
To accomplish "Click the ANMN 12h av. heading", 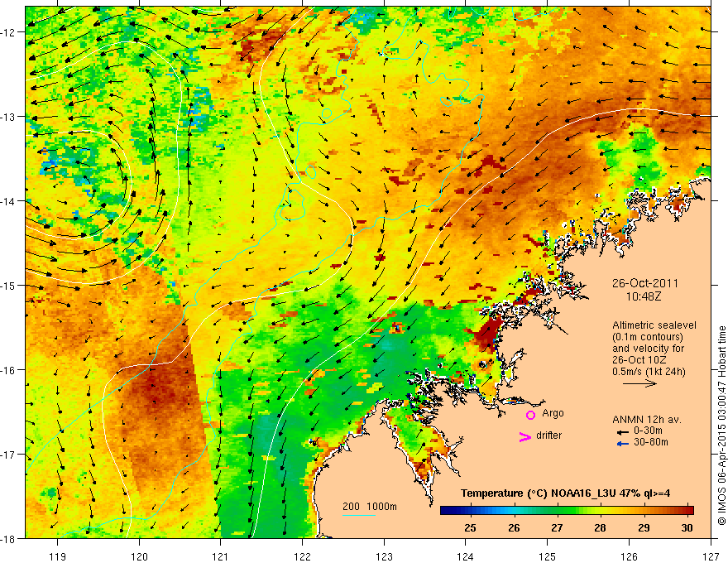I will 647,420.
